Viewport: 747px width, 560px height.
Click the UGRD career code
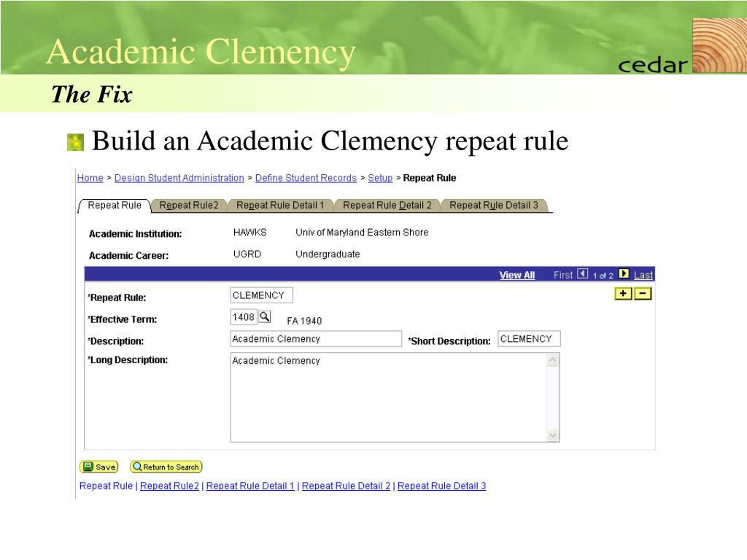click(247, 254)
